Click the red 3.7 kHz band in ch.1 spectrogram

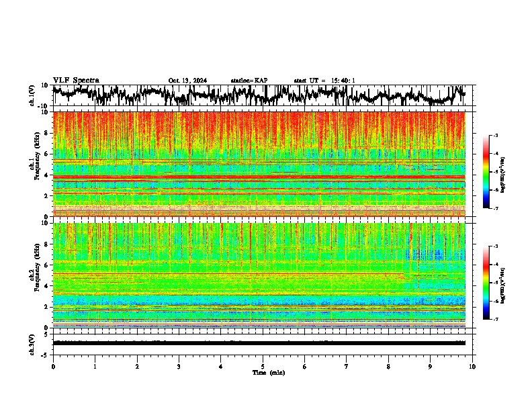tap(259, 177)
